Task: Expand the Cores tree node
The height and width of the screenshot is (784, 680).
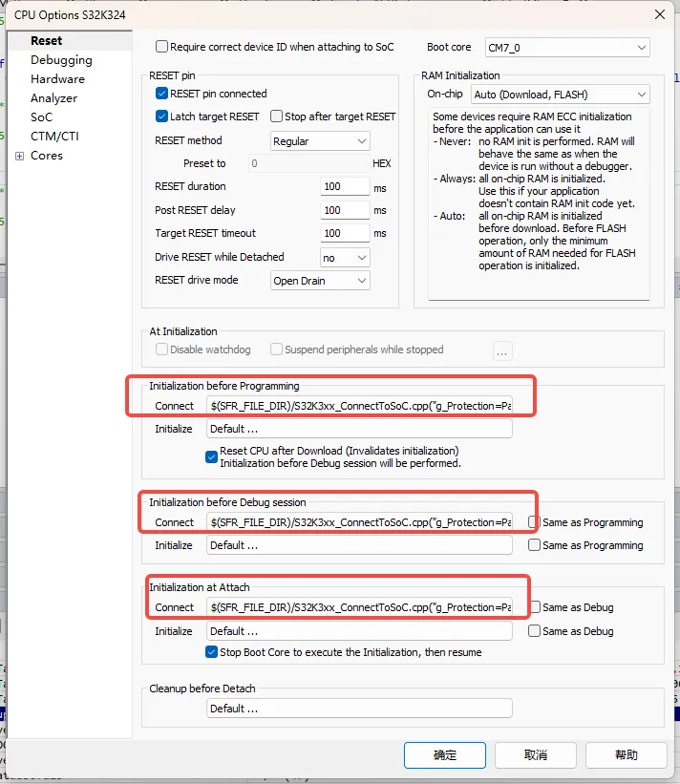Action: [x=19, y=156]
